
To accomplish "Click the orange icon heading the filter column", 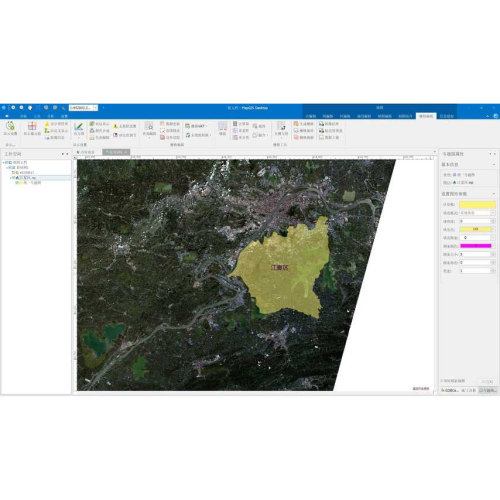I will (x=296, y=124).
